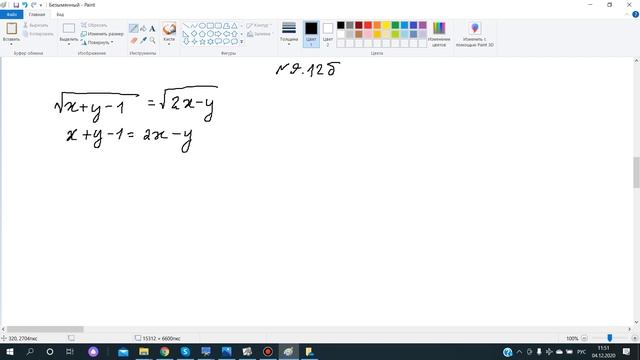This screenshot has height=360, width=640.
Task: Pick the purple color swatch
Action: pyautogui.click(x=422, y=25)
